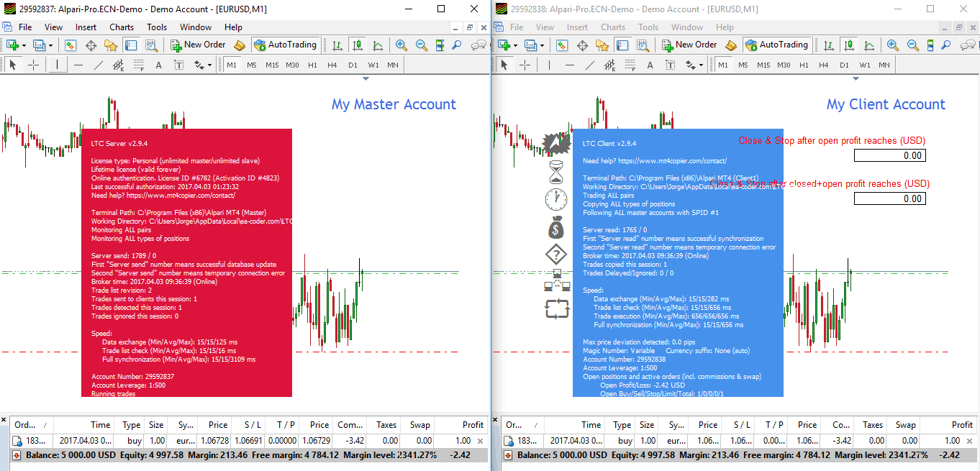Switch chart to line display mode
This screenshot has width=980, height=471.
click(377, 44)
